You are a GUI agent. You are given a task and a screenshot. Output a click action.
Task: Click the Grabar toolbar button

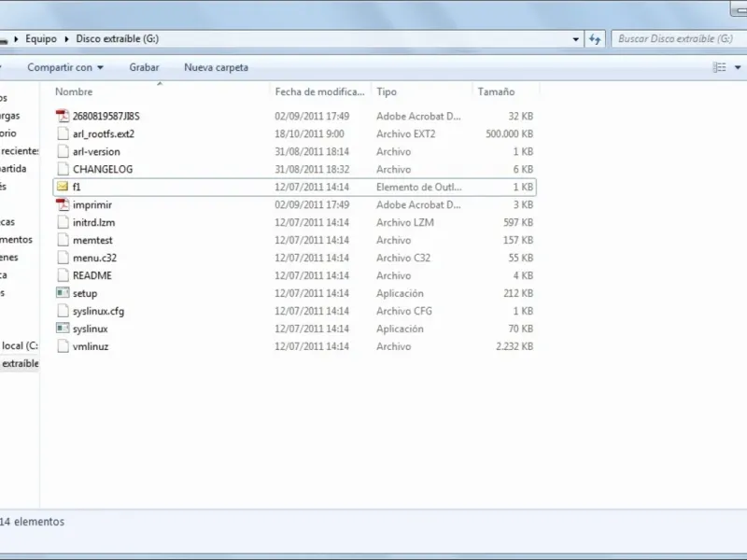144,67
